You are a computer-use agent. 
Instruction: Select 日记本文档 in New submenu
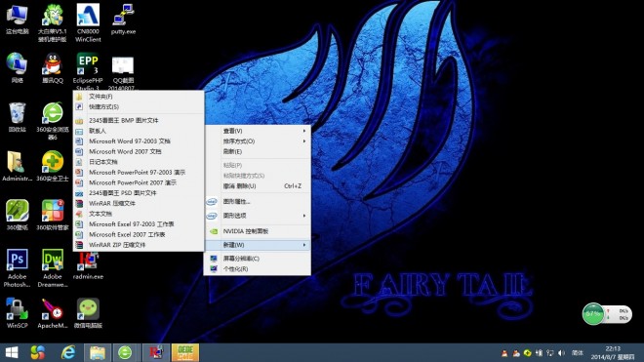[x=139, y=162]
